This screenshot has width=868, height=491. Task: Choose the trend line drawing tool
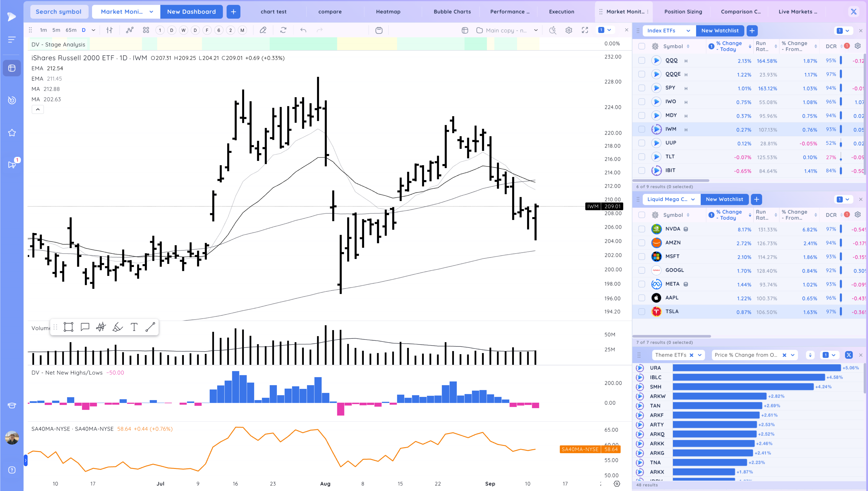(150, 327)
